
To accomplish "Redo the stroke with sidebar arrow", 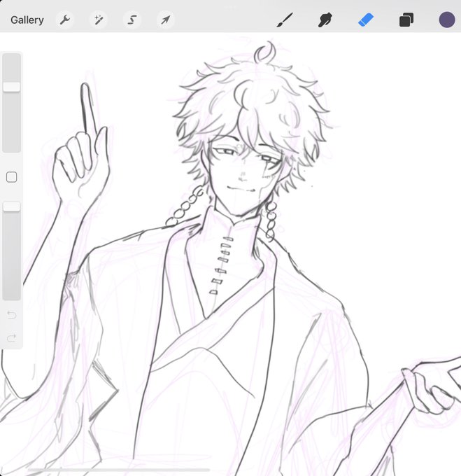I will (11, 338).
